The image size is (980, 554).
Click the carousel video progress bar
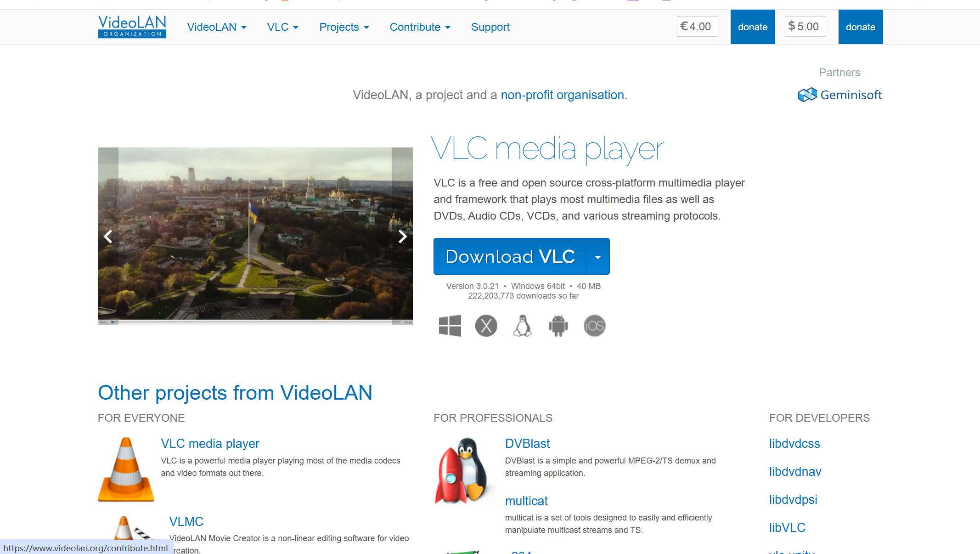click(x=255, y=322)
